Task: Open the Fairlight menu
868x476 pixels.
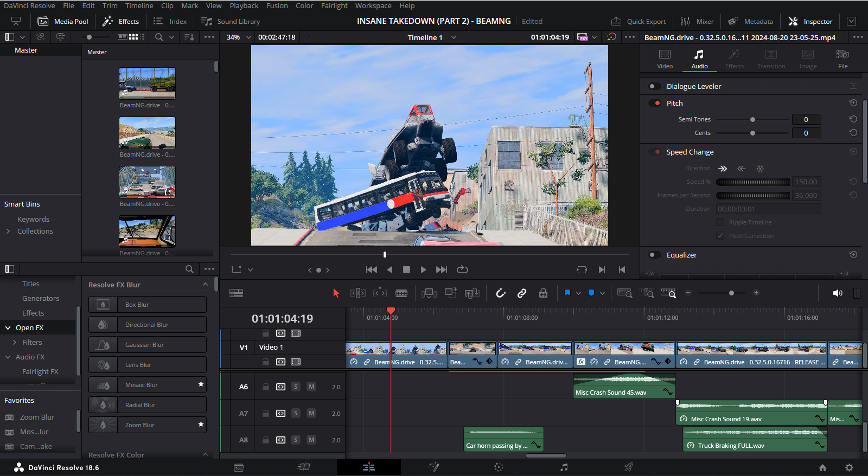Action: click(334, 5)
